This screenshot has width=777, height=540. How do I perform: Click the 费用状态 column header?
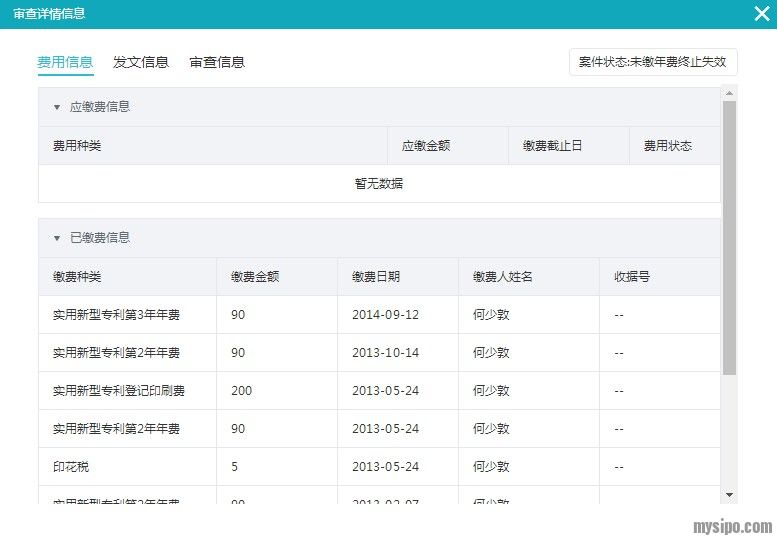pos(667,146)
